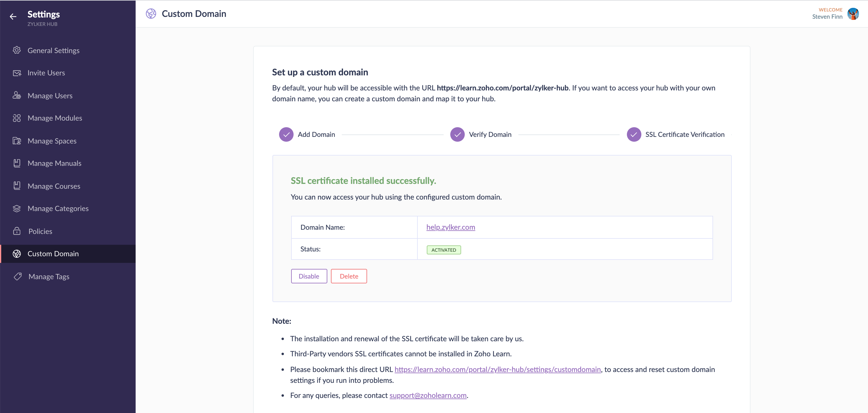Click the back arrow next to Settings
This screenshot has height=413, width=868.
point(13,17)
